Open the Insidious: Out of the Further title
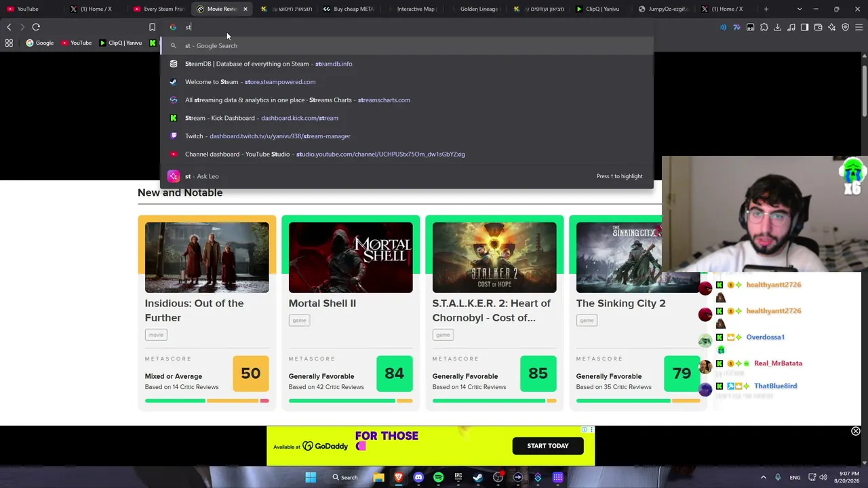868x488 pixels. pyautogui.click(x=194, y=310)
